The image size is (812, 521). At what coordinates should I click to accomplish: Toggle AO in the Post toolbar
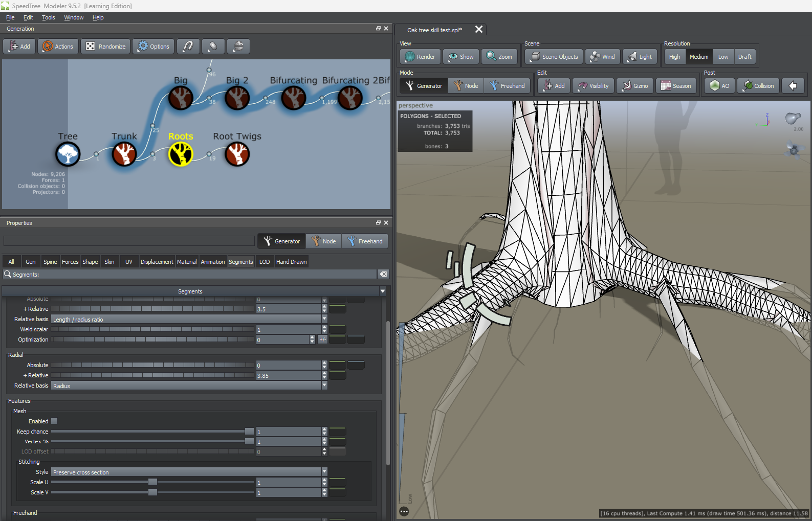[719, 86]
